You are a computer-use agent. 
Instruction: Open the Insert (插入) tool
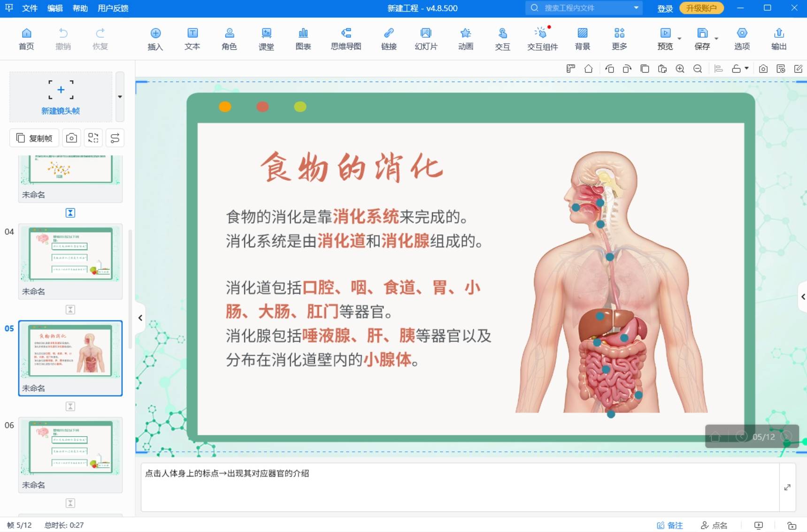point(155,38)
